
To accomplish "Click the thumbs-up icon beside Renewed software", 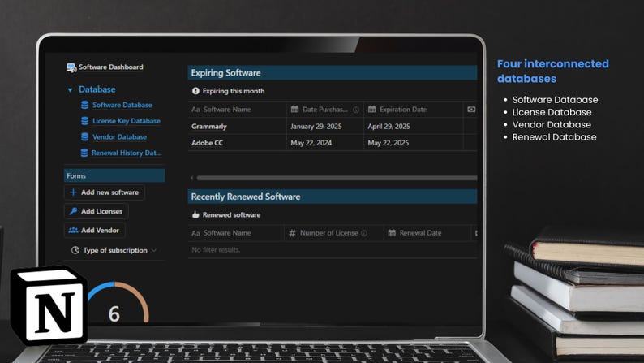I will pyautogui.click(x=195, y=214).
